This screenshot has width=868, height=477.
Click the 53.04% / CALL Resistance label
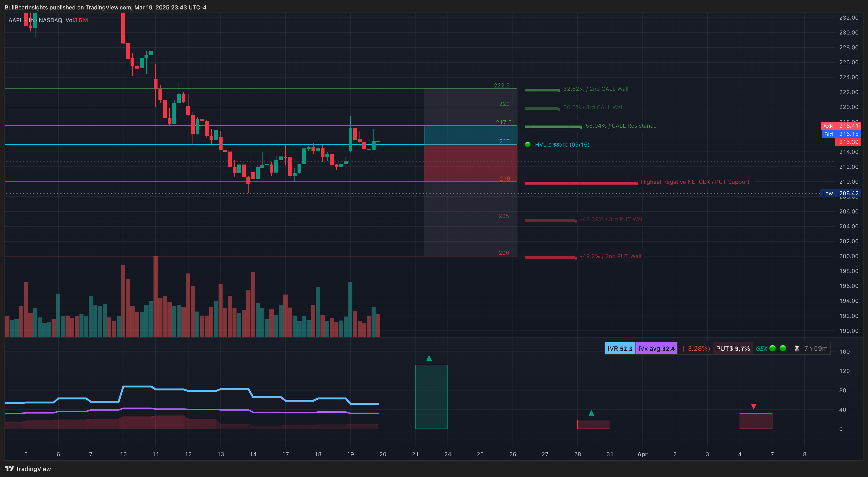pyautogui.click(x=621, y=126)
